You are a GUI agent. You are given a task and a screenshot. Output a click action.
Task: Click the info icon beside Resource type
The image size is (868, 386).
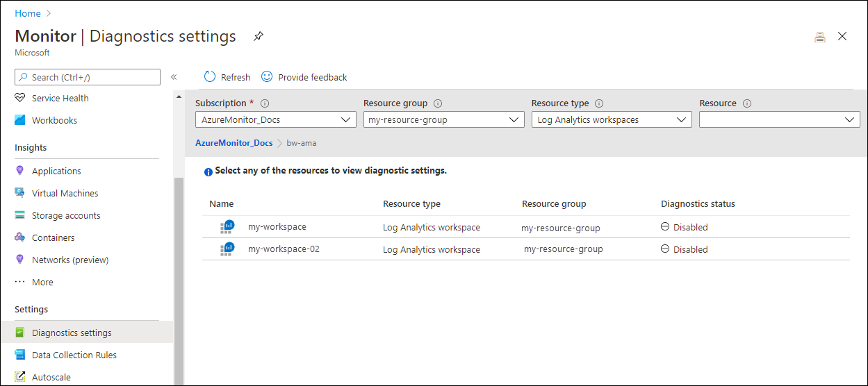[x=599, y=103]
